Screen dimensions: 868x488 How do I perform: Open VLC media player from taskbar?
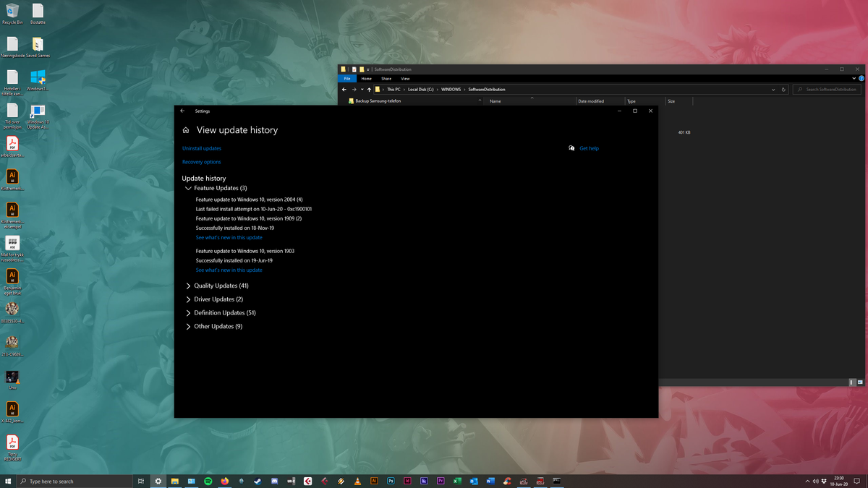(x=357, y=481)
